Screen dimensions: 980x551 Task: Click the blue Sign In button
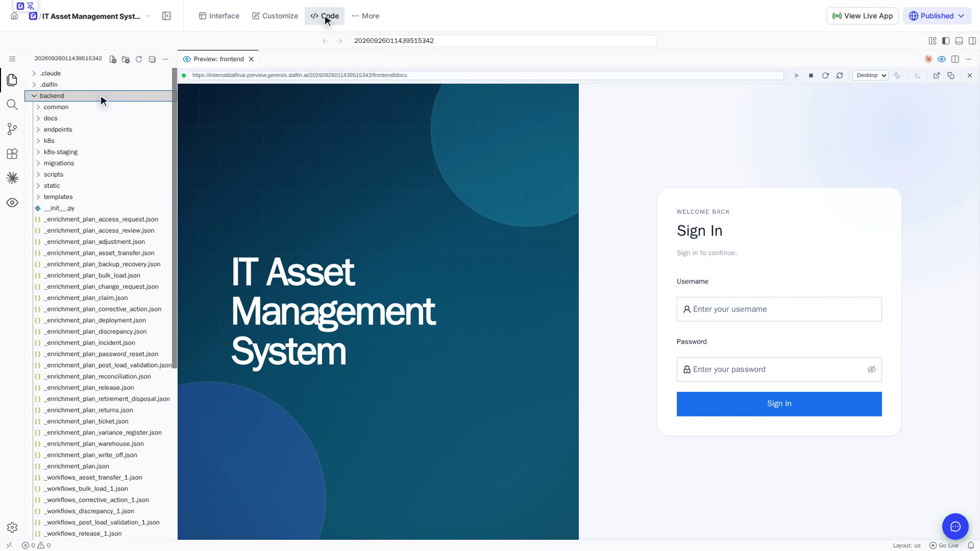coord(779,404)
